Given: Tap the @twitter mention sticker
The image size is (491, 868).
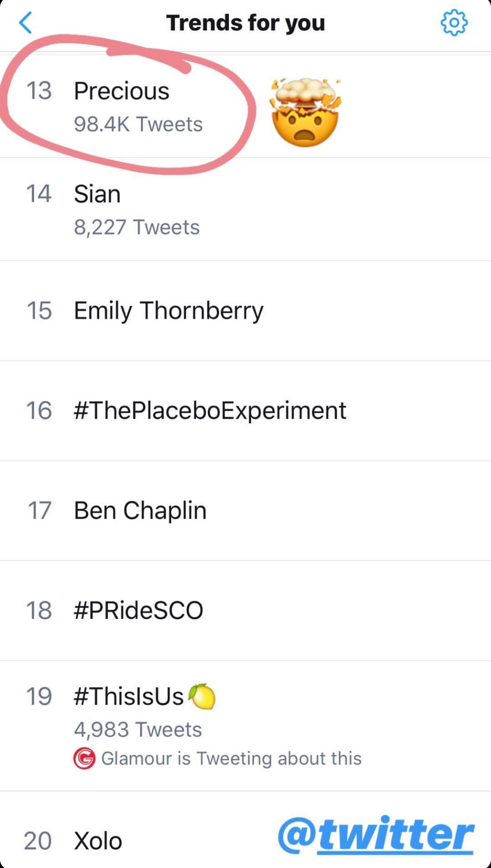Looking at the screenshot, I should click(376, 835).
